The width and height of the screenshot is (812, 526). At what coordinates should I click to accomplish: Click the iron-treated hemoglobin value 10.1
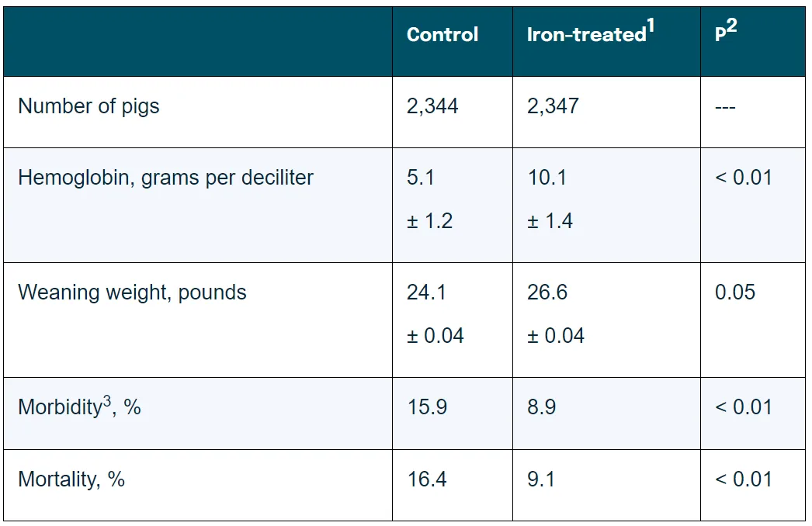coord(547,178)
